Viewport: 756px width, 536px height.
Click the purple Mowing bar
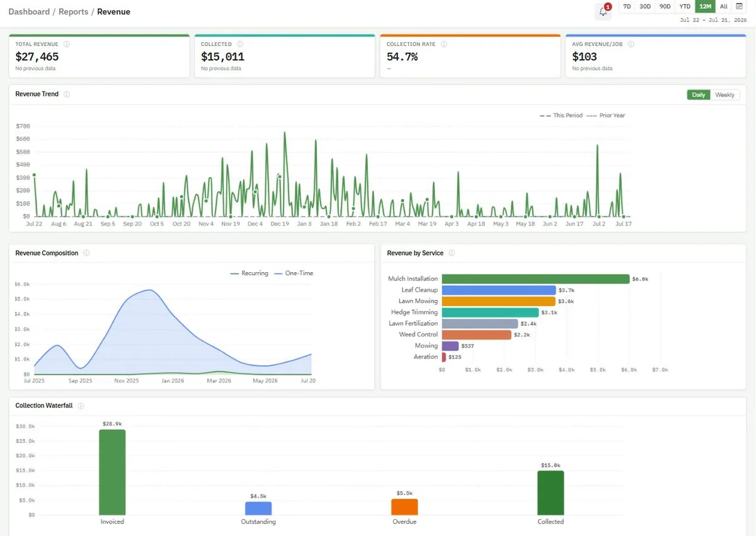tap(450, 346)
